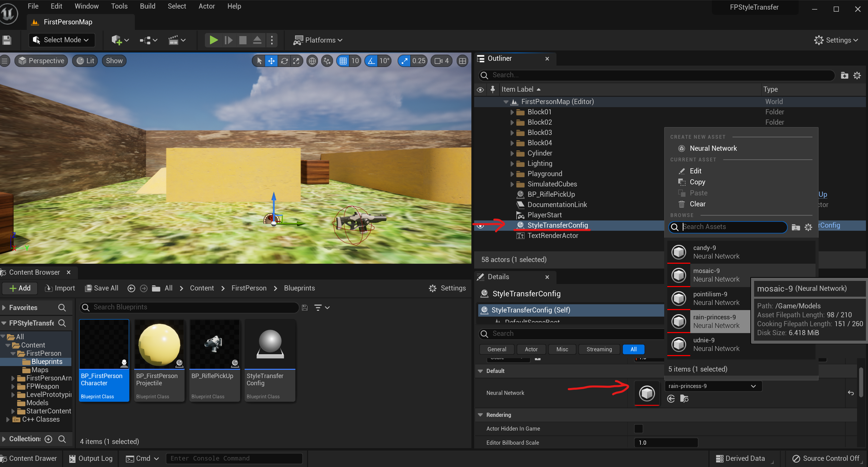This screenshot has width=868, height=467.
Task: Open asset picker view options gear
Action: [x=808, y=227]
